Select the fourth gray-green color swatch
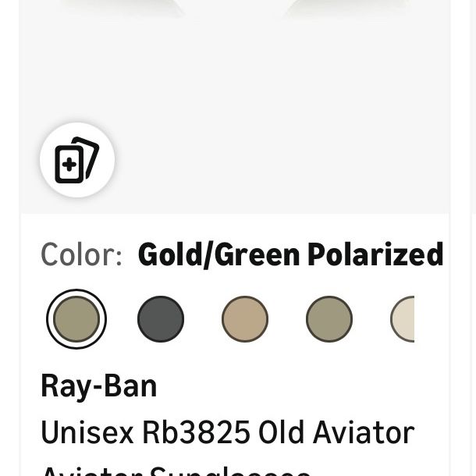Screen dimensions: 476x476 329,319
